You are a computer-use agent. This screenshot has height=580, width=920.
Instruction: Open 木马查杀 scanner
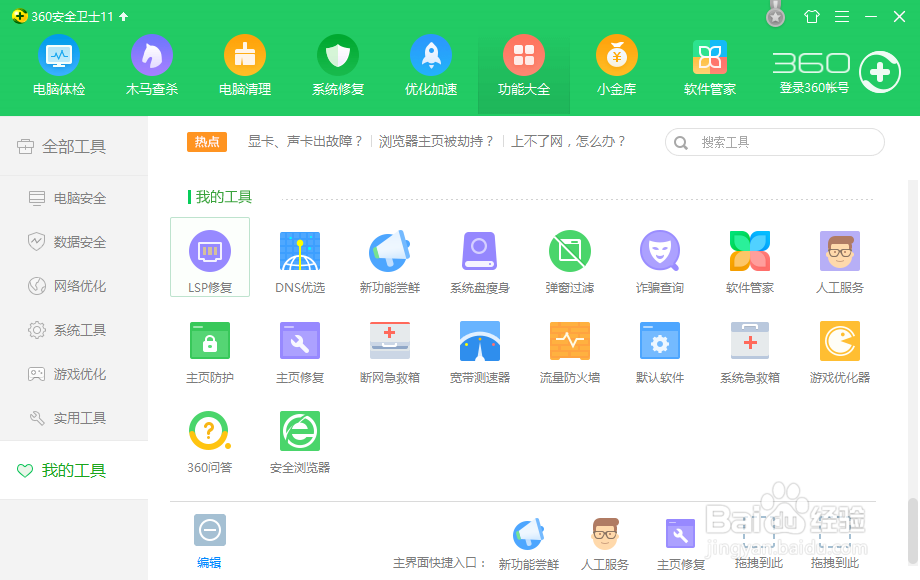[151, 66]
